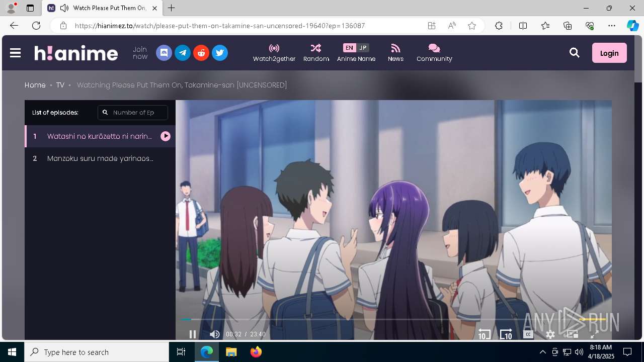Click the address bar URL
The width and height of the screenshot is (644, 362).
[220, 26]
